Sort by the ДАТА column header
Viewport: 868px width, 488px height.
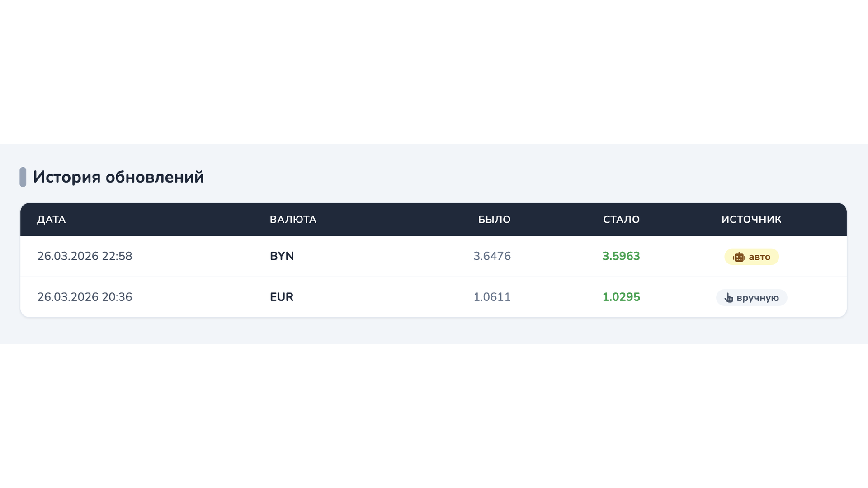coord(51,220)
